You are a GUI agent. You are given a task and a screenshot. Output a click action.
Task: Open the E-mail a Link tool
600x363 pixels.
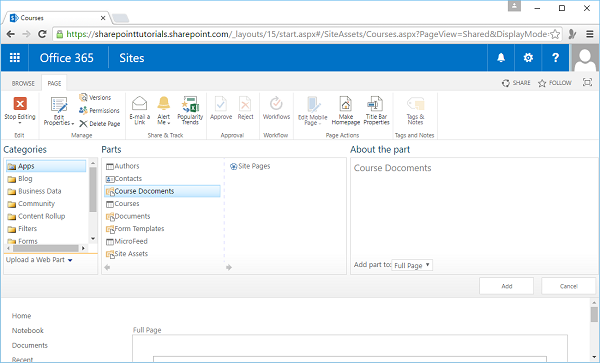140,111
